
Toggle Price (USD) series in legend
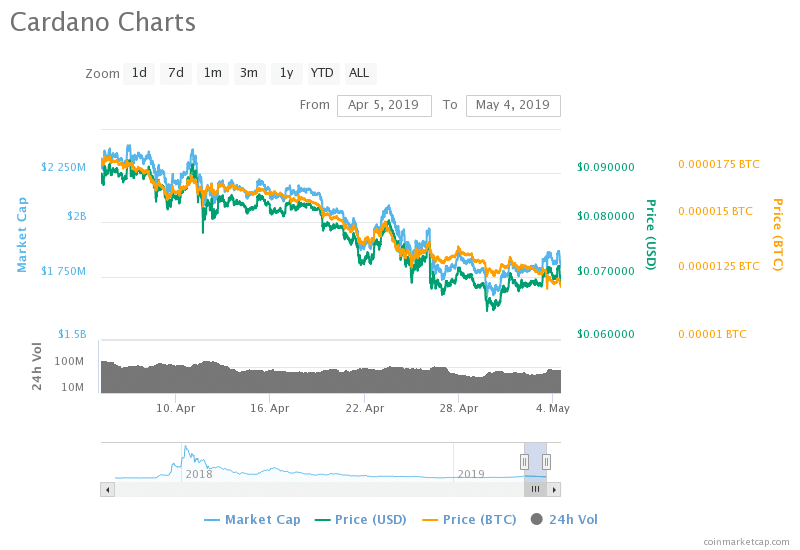coord(364,519)
